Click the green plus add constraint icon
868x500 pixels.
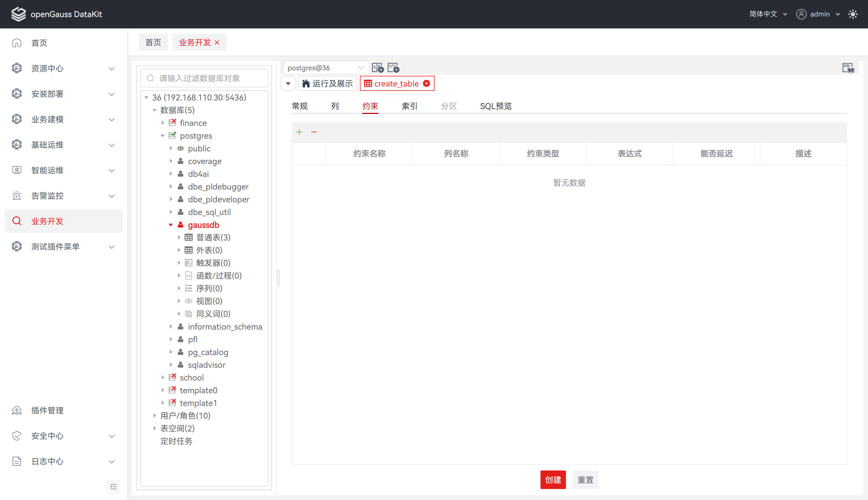[299, 132]
